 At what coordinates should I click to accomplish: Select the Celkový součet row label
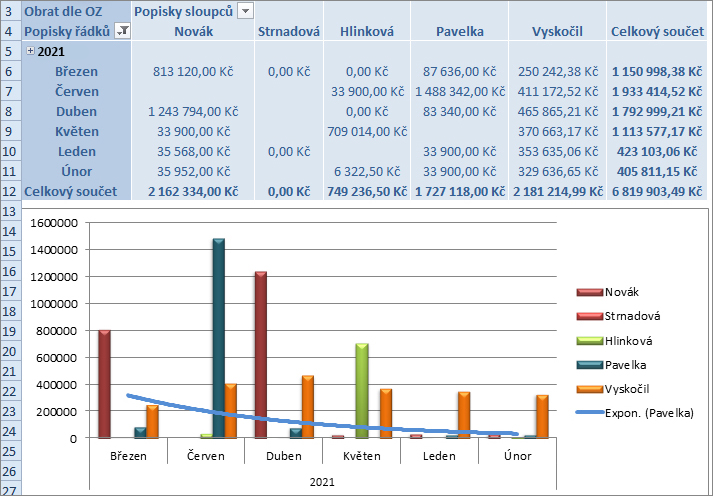76,191
